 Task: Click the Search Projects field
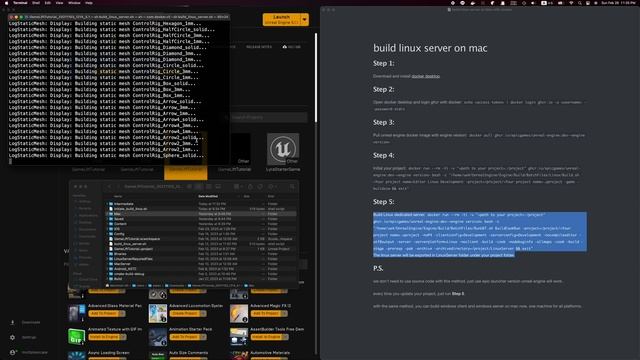coord(268,117)
